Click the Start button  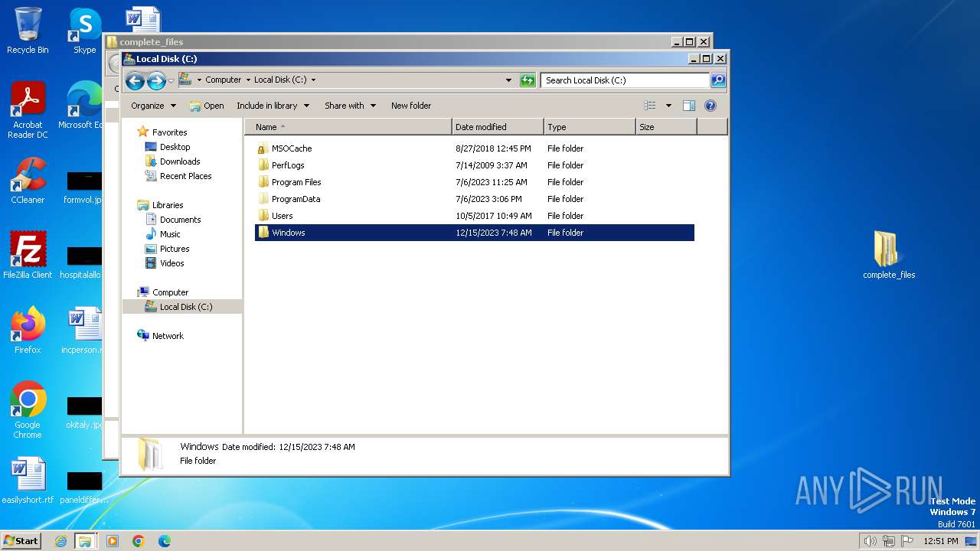21,540
